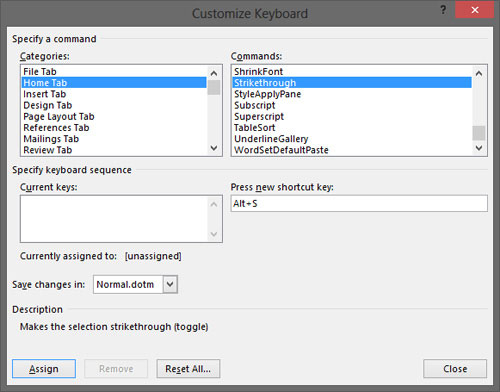
Task: Click the Categories list scrollbar thumb
Action: click(214, 87)
